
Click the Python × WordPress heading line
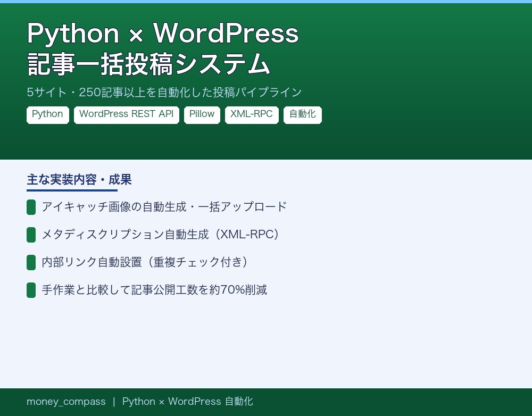[x=163, y=34]
